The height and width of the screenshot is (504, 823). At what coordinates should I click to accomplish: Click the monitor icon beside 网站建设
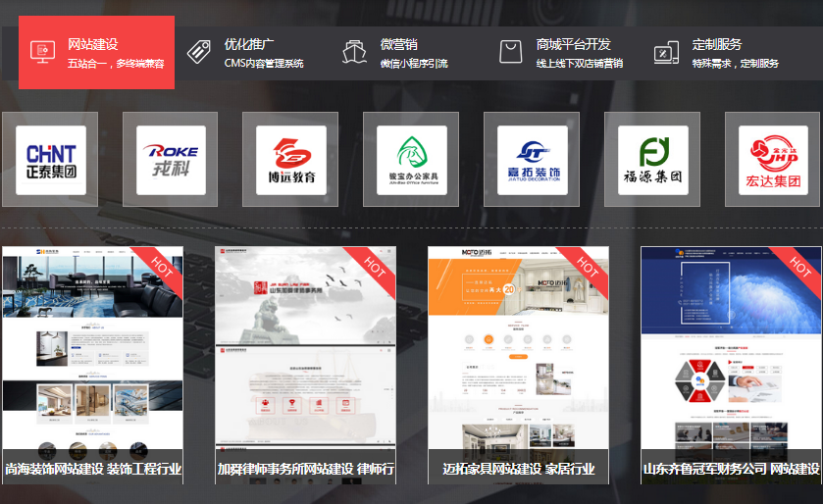[42, 51]
